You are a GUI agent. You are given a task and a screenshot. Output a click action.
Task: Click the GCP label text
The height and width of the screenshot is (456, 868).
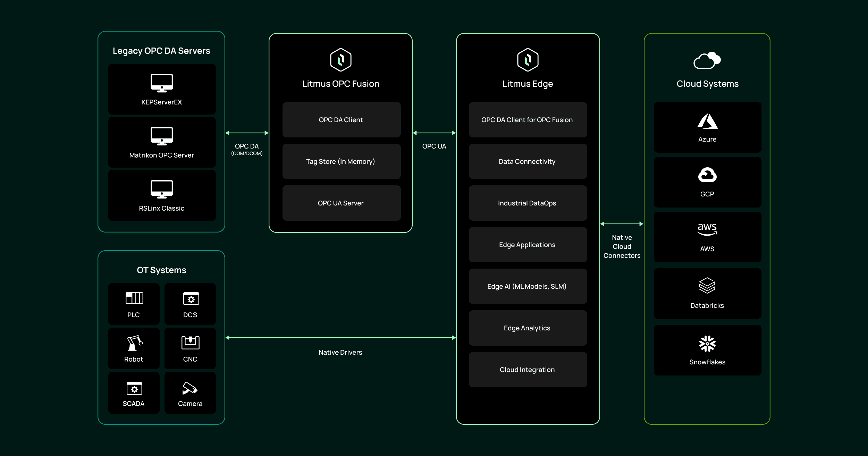tap(707, 194)
